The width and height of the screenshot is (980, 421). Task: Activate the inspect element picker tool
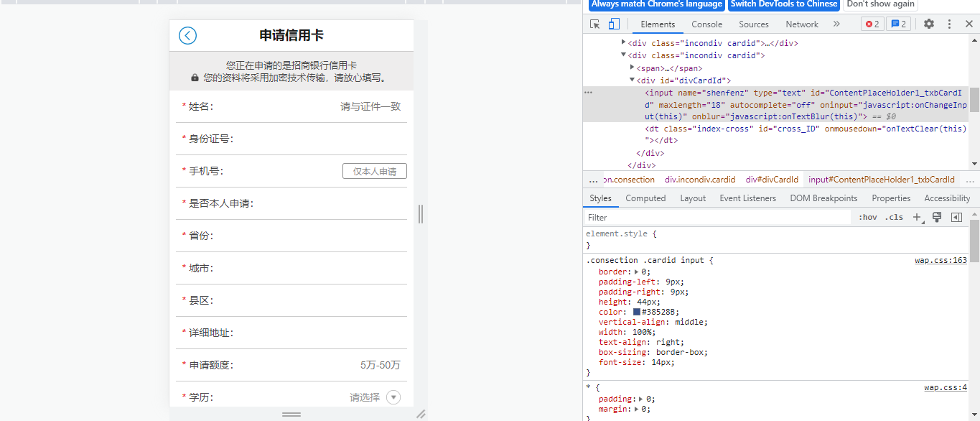tap(595, 24)
